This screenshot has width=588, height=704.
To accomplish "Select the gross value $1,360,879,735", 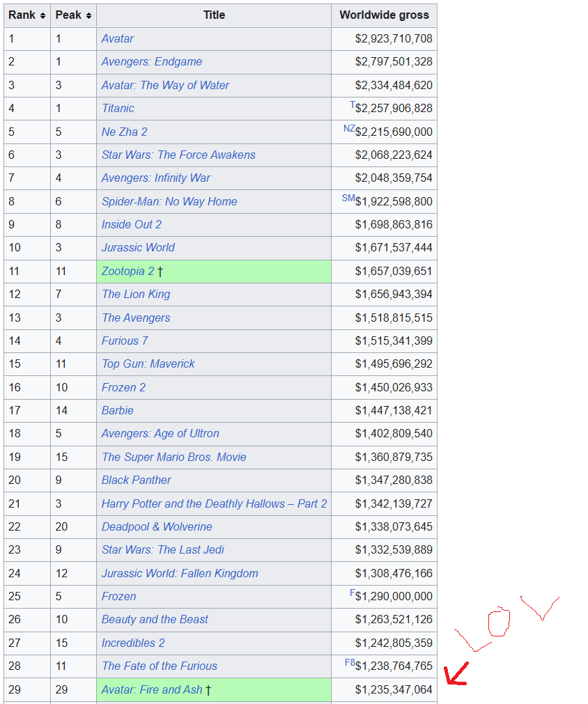I will point(394,457).
